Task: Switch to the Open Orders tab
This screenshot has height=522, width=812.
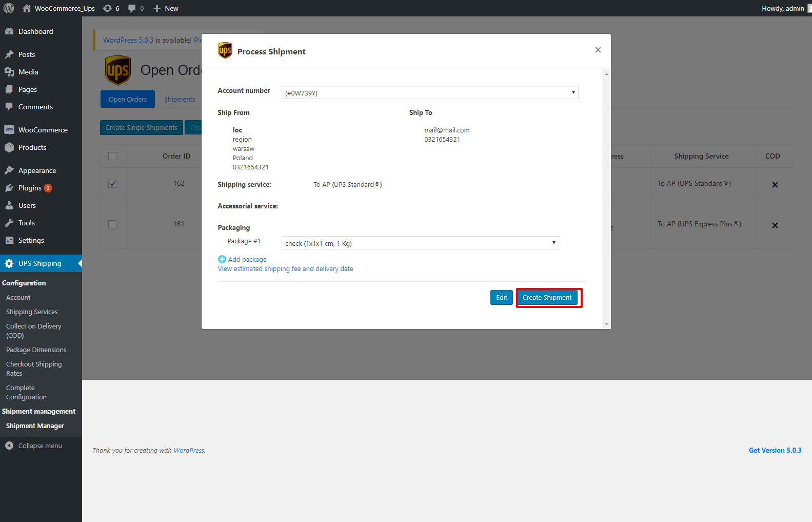Action: coord(128,99)
